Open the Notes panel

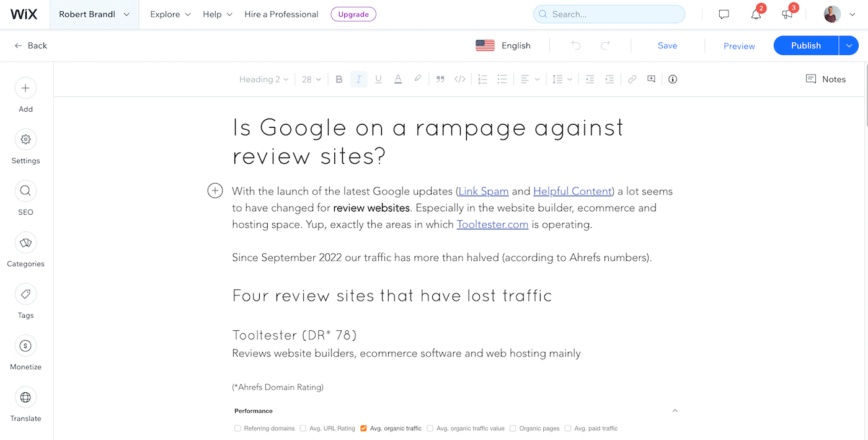825,79
